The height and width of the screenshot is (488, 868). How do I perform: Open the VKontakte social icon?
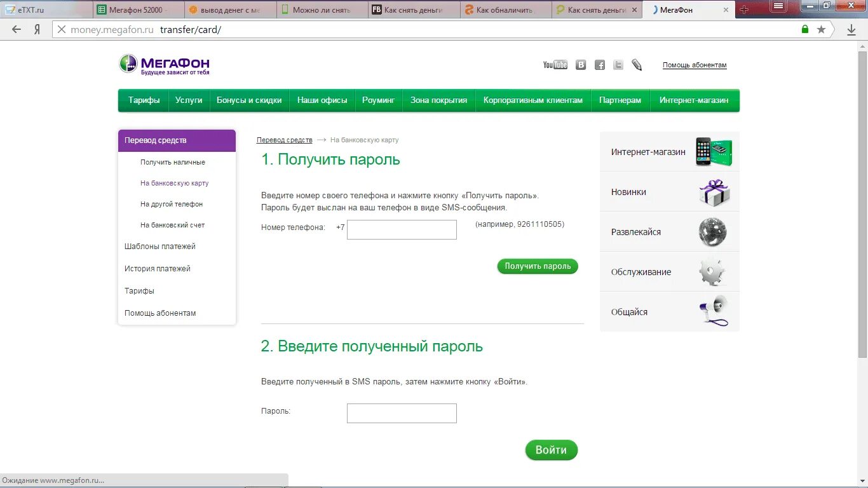pos(581,65)
